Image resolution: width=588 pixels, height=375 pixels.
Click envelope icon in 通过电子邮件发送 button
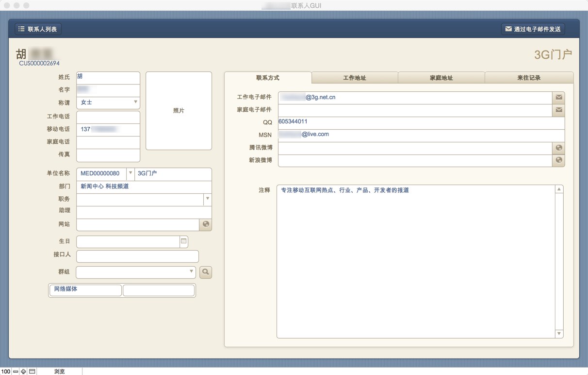click(x=508, y=29)
